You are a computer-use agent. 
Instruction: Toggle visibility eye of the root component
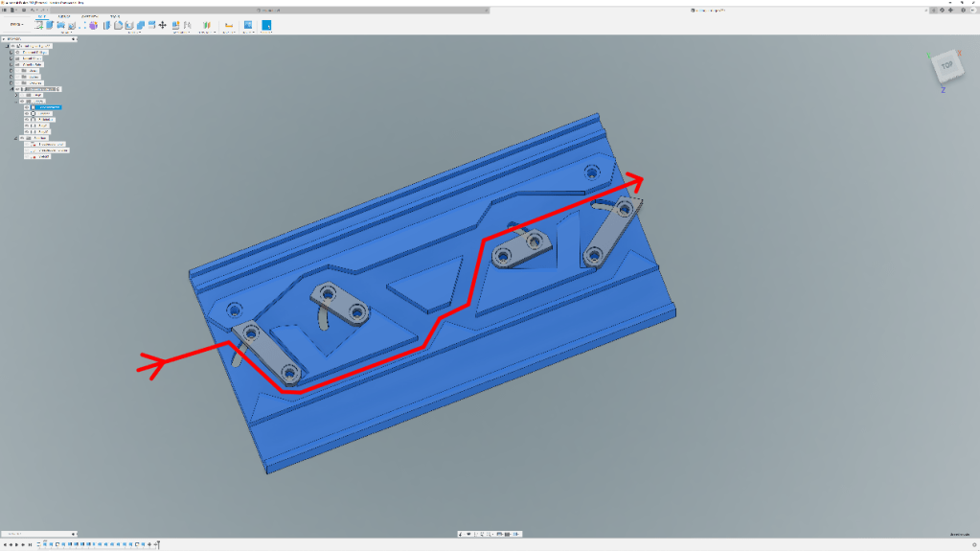11,46
